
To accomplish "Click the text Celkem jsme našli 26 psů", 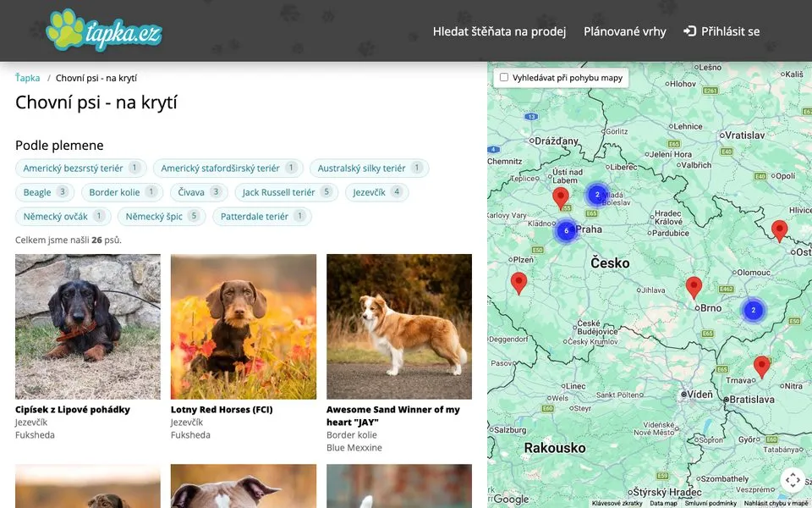I will pos(69,240).
